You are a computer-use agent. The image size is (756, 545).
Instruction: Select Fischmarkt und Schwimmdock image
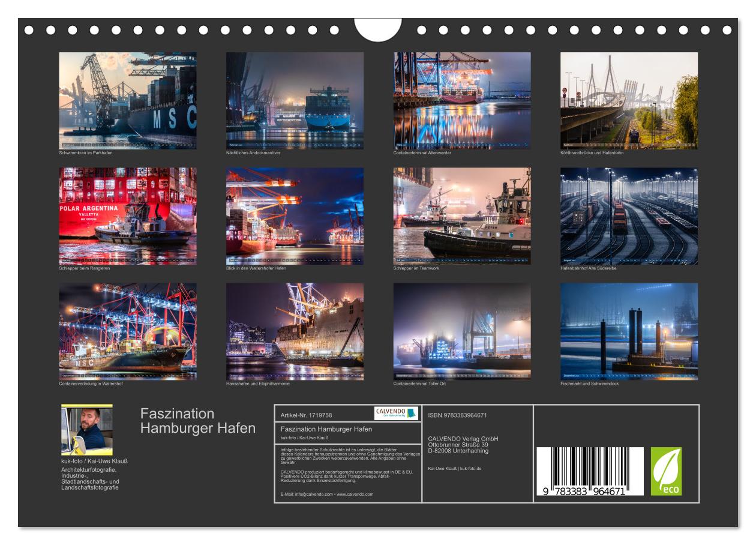629,331
